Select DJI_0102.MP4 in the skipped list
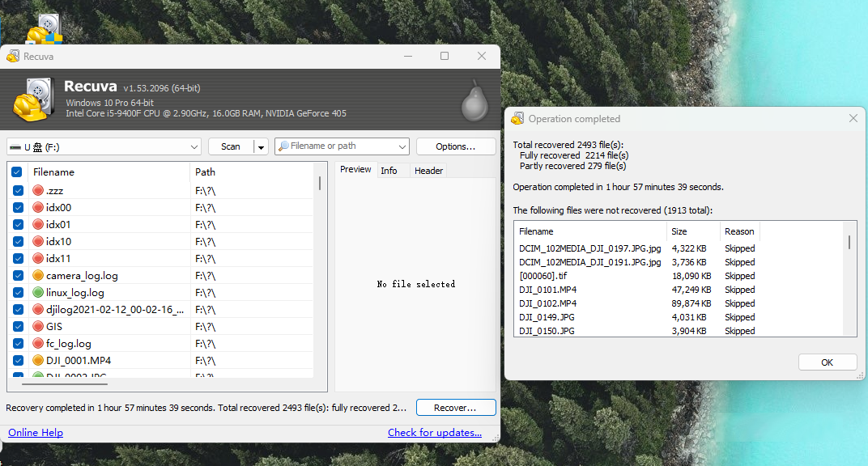Viewport: 868px width, 466px height. click(x=547, y=303)
